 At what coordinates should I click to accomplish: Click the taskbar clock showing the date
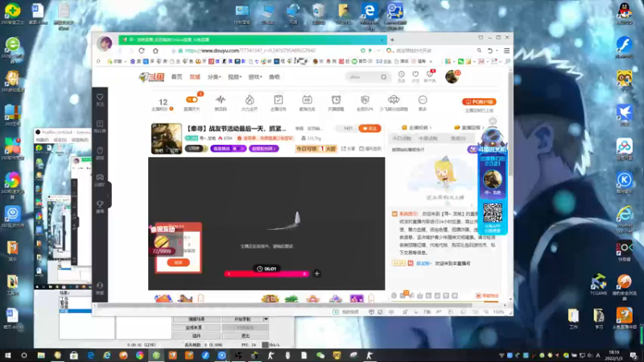click(614, 355)
